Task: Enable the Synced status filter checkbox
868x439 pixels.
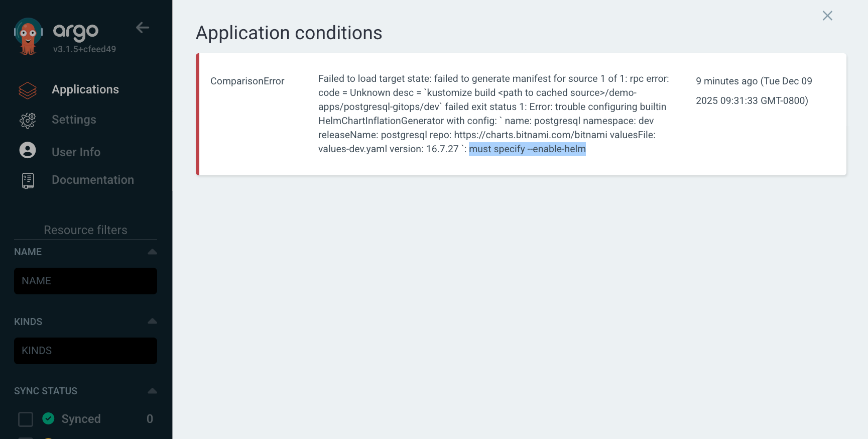Action: 26,419
